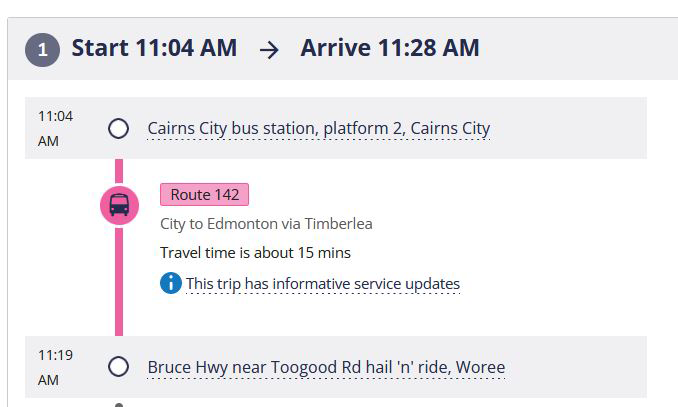
Task: Open the Bruce Hwy near Toogood Rd link
Action: click(326, 367)
